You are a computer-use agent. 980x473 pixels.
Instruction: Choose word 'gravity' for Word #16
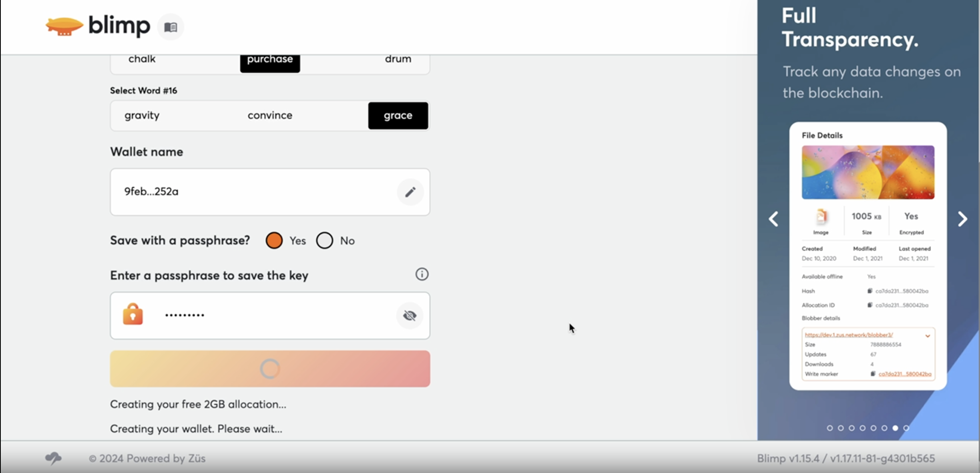coord(142,115)
